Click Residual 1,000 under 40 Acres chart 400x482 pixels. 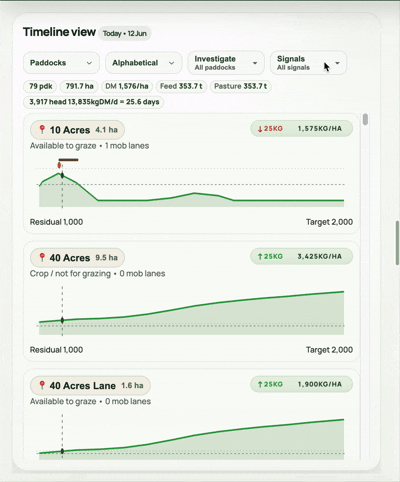pyautogui.click(x=56, y=350)
